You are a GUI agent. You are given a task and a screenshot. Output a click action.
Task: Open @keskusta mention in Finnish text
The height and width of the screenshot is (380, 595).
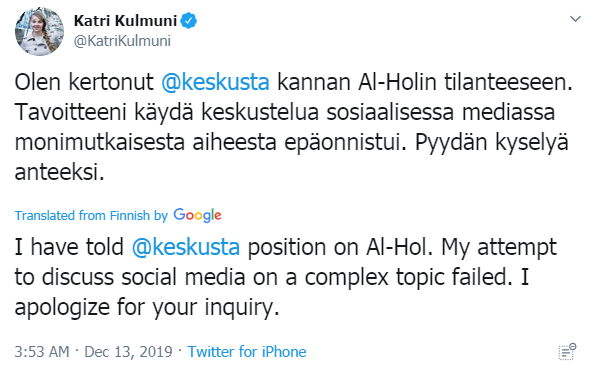[x=215, y=82]
